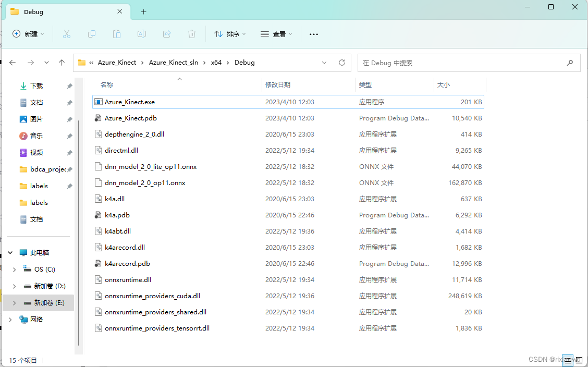
Task: Click Azure_Kinect in the breadcrumb path
Action: pyautogui.click(x=117, y=63)
